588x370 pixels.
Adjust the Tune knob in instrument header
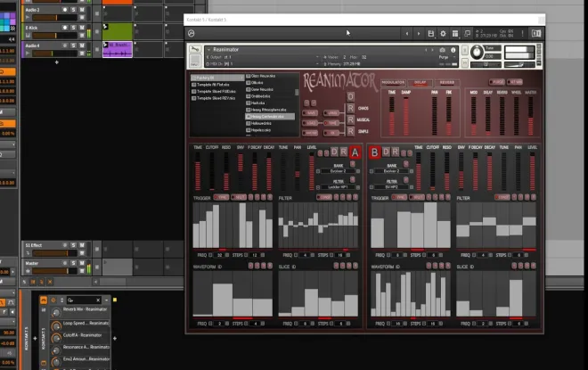tap(477, 52)
